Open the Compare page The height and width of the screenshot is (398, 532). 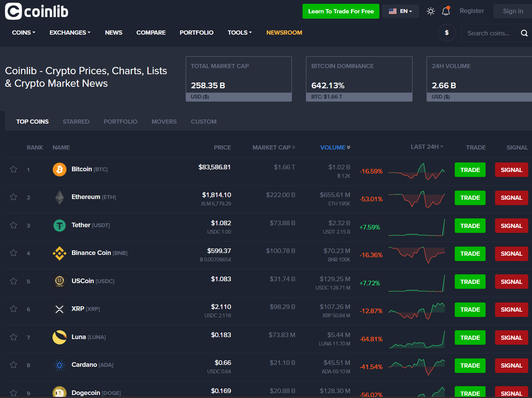coord(151,33)
